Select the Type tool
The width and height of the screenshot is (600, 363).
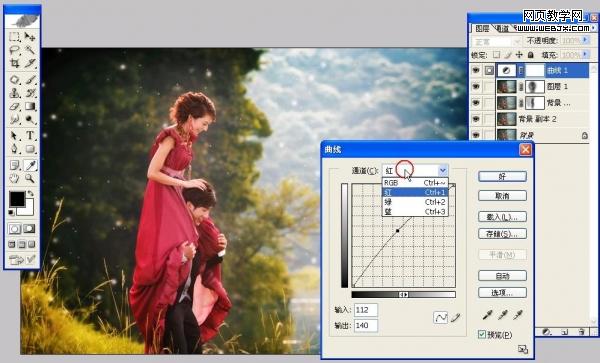(x=30, y=135)
